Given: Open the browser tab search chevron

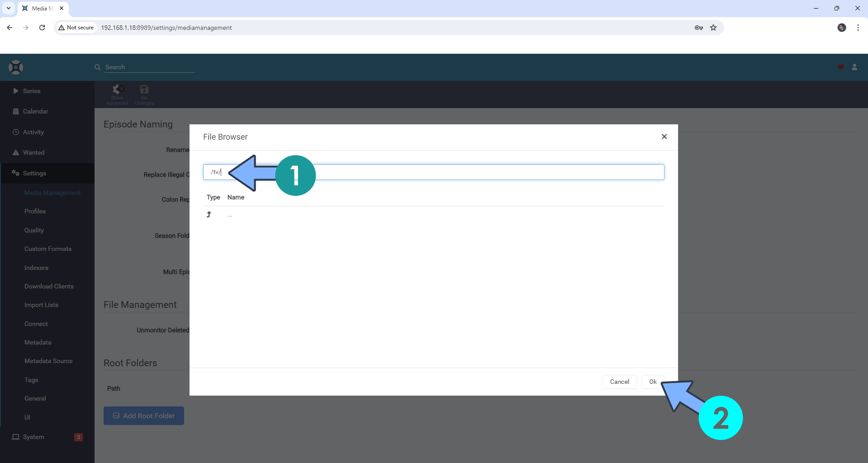Looking at the screenshot, I should point(8,8).
